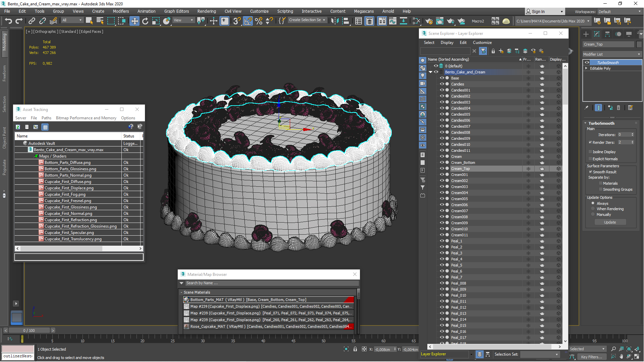Activate the Select and Rotate tool
This screenshot has height=362, width=644.
click(x=145, y=21)
